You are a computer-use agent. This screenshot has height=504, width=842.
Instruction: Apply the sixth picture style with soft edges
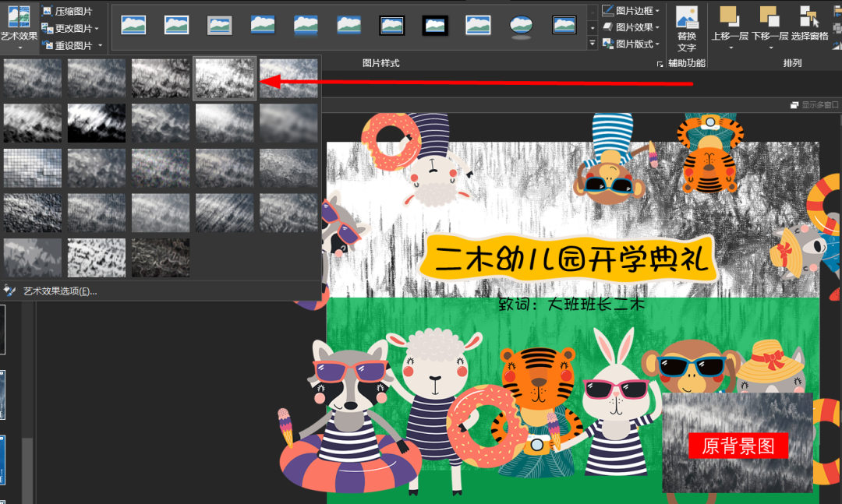pos(348,25)
